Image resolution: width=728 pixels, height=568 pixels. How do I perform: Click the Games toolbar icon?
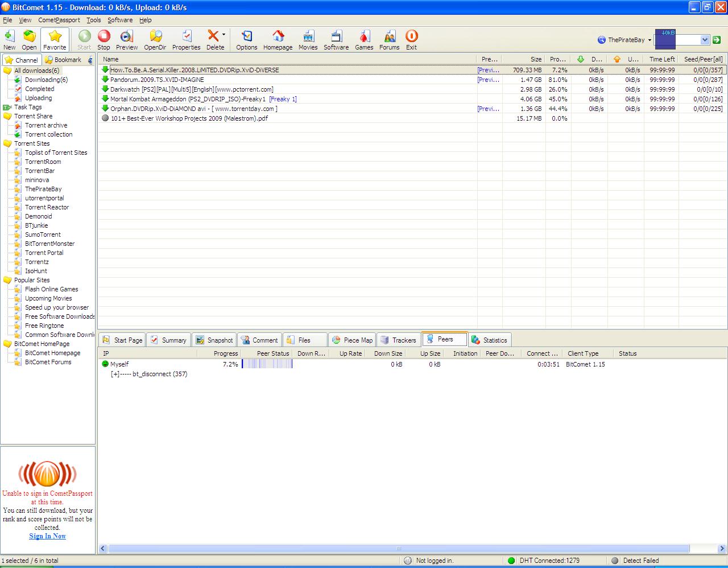[x=364, y=40]
